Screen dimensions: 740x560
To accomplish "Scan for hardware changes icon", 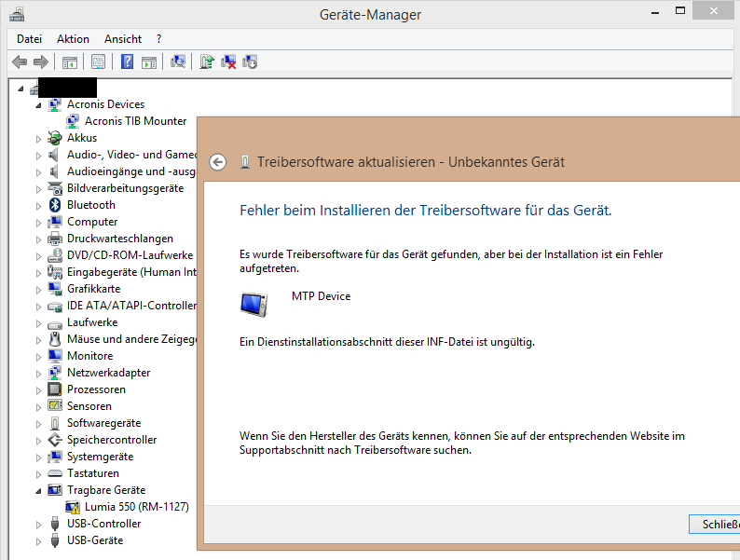I will click(177, 61).
